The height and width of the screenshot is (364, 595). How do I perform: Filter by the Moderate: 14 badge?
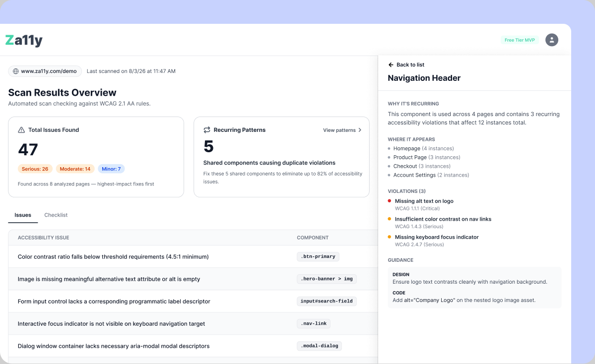coord(75,169)
